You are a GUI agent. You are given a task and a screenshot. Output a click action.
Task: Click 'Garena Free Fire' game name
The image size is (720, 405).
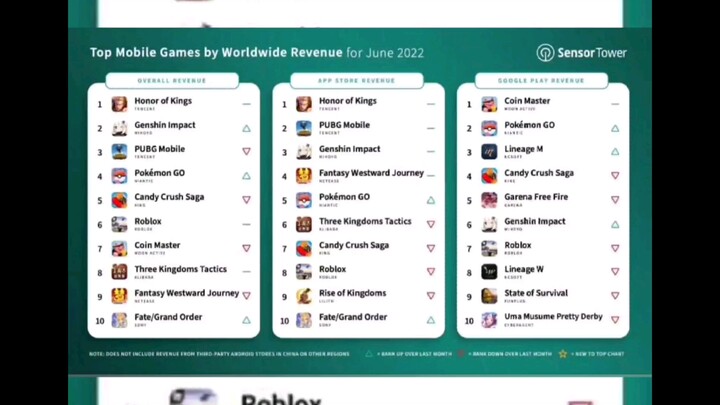(x=536, y=197)
